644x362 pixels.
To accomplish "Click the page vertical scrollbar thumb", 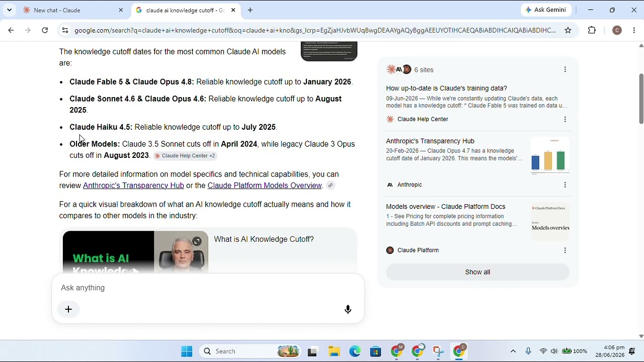I will [x=641, y=99].
